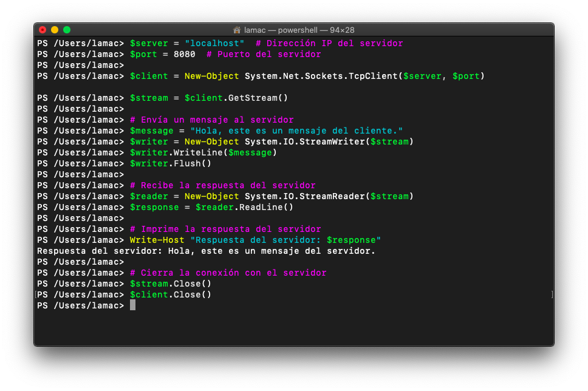
Task: Click the block cursor at the last prompt
Action: [x=133, y=305]
